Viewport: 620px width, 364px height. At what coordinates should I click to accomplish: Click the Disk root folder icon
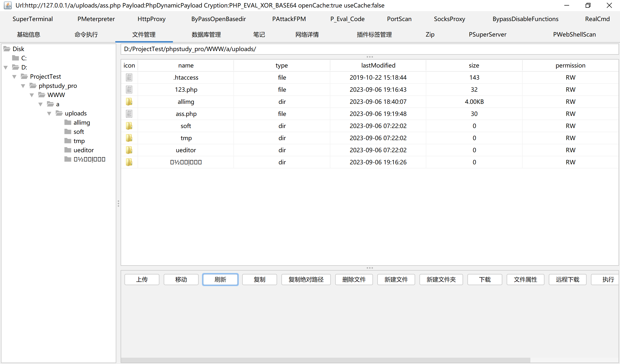click(7, 49)
